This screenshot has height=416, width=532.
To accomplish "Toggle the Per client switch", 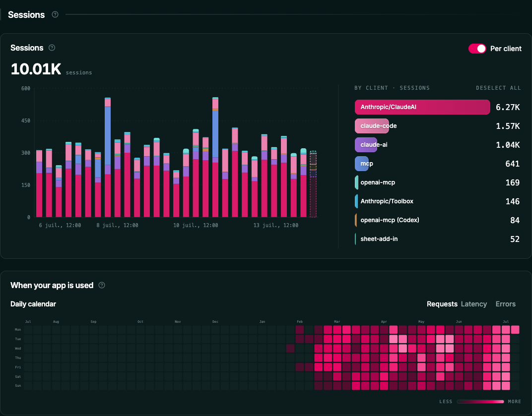I will tap(477, 49).
